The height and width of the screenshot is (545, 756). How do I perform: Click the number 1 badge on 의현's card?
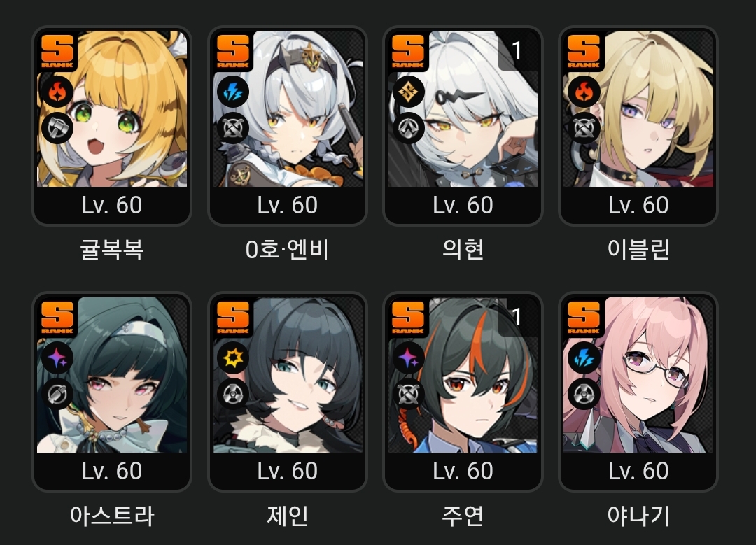(517, 50)
